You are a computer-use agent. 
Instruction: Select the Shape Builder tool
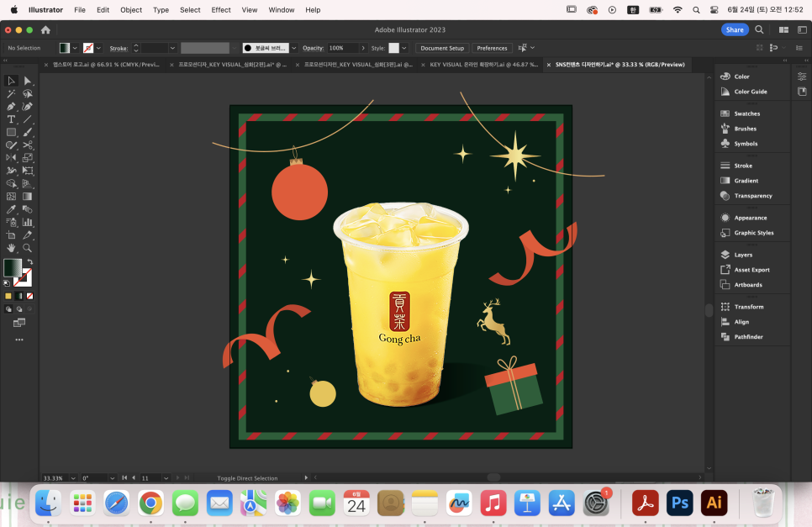(x=11, y=184)
